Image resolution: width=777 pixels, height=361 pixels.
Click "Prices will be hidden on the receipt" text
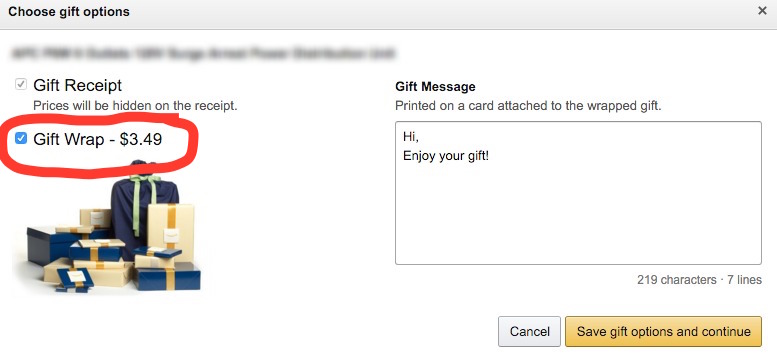point(135,105)
